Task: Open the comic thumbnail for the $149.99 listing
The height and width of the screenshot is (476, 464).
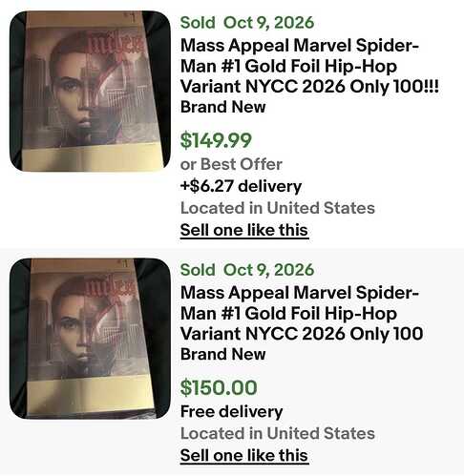Action: click(90, 91)
